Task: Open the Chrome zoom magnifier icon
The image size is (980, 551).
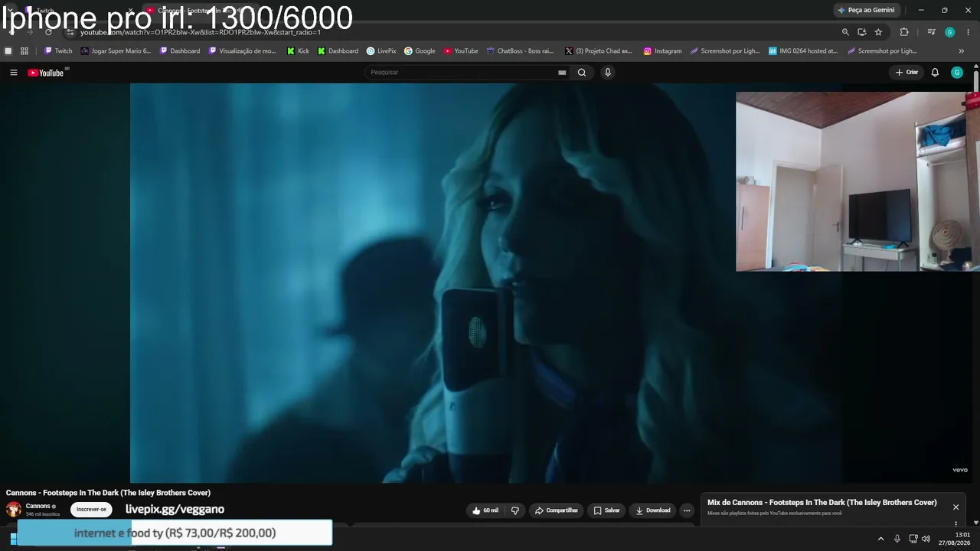Action: click(845, 32)
